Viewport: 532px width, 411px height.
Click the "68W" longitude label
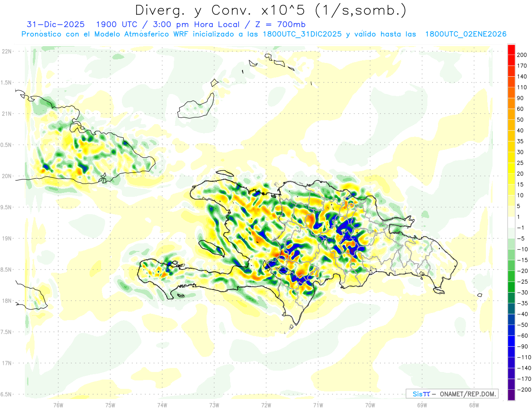(474, 405)
